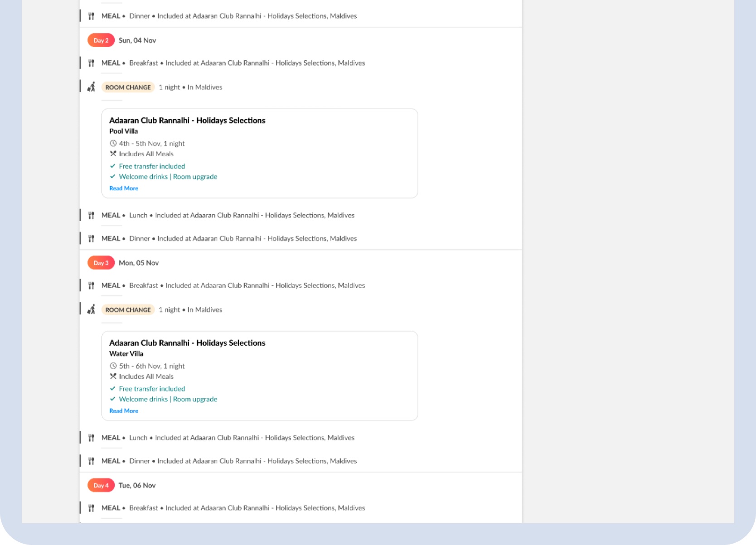Click the checkmark beside Free transfer in Pool Villa card
Screen dimensions: 756x545
click(x=113, y=166)
